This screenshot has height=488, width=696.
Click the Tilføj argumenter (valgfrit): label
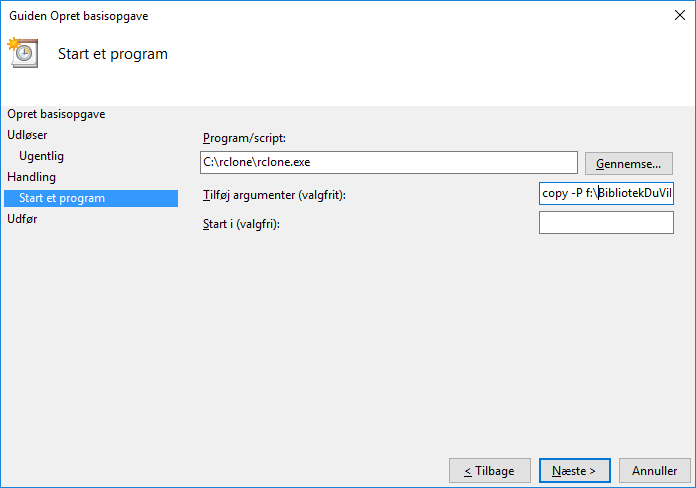(274, 195)
